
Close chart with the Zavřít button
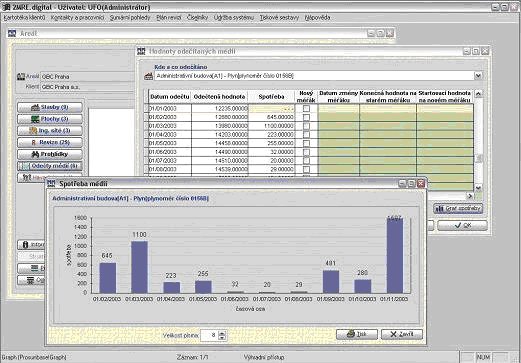pos(402,334)
